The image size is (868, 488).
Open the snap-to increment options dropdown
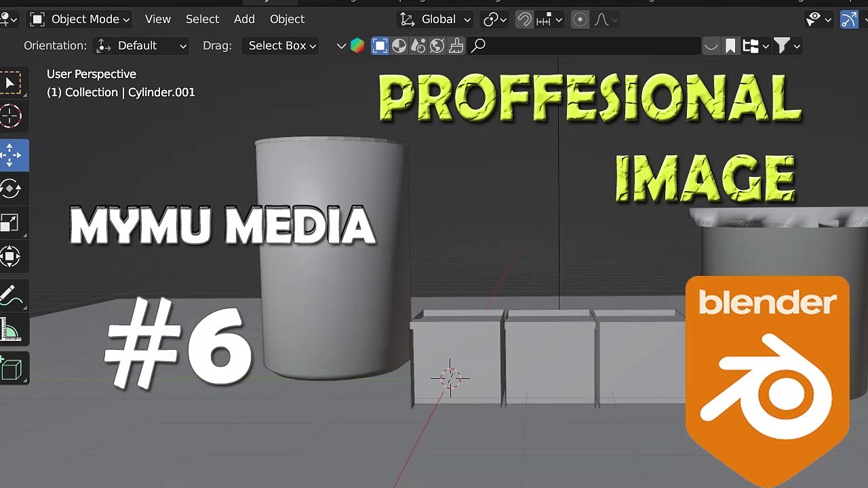tap(549, 19)
